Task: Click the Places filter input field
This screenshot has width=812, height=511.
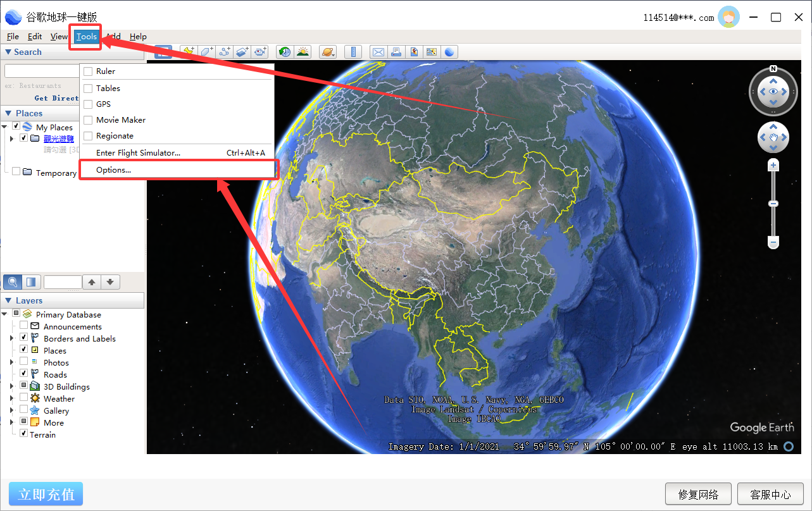Action: point(63,282)
